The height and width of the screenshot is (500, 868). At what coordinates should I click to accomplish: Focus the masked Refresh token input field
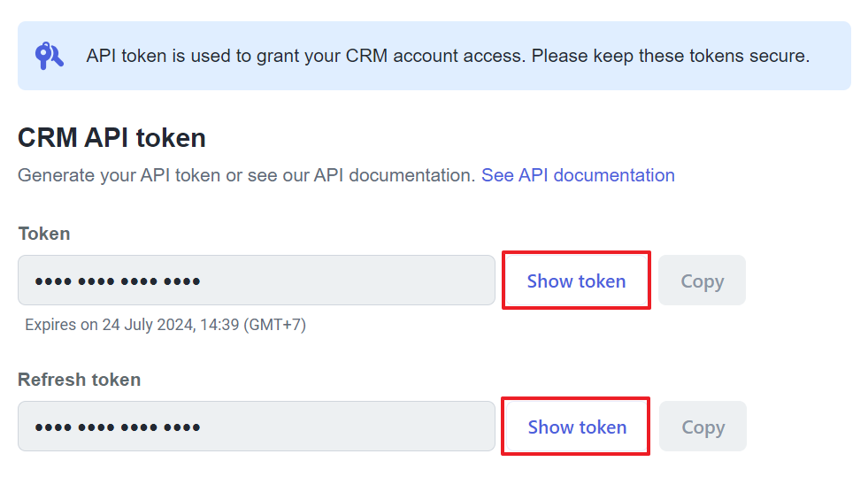pyautogui.click(x=257, y=427)
